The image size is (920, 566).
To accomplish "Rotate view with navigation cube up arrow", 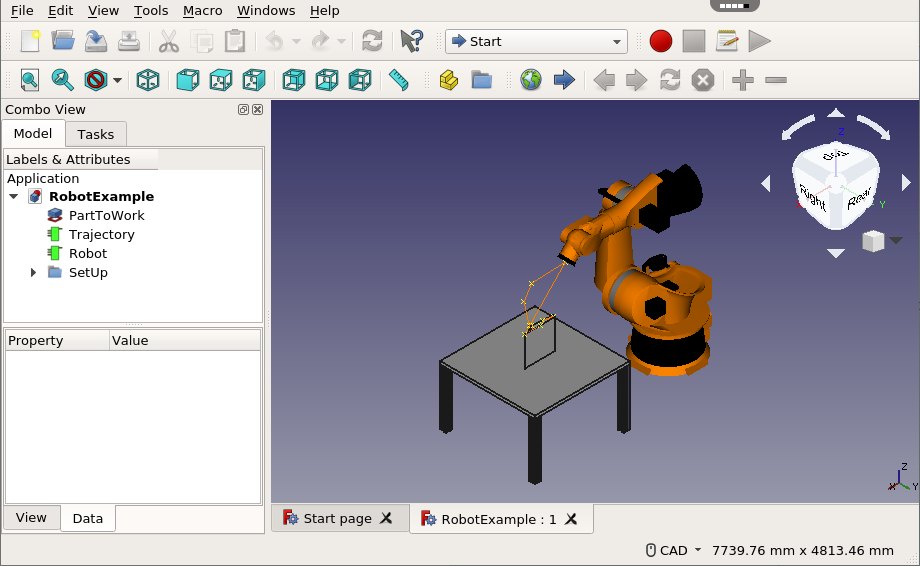I will click(x=836, y=113).
